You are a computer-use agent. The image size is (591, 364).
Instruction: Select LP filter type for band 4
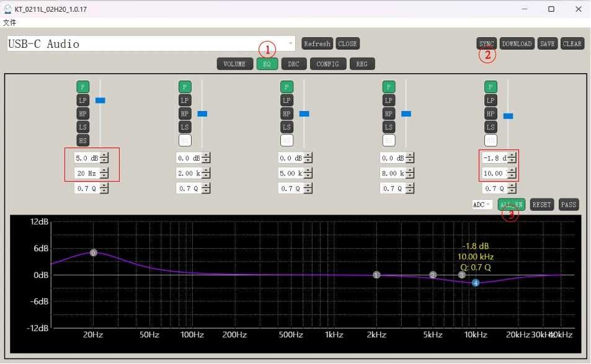click(389, 100)
